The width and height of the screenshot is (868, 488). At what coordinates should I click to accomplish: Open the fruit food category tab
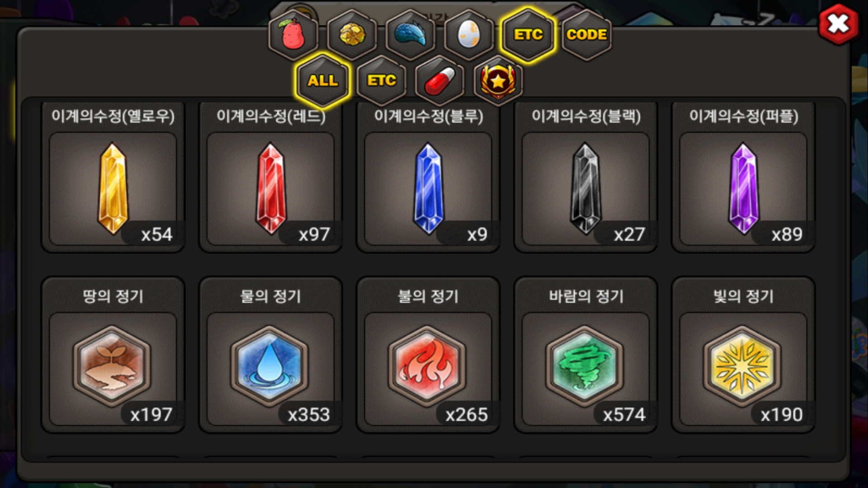click(293, 35)
